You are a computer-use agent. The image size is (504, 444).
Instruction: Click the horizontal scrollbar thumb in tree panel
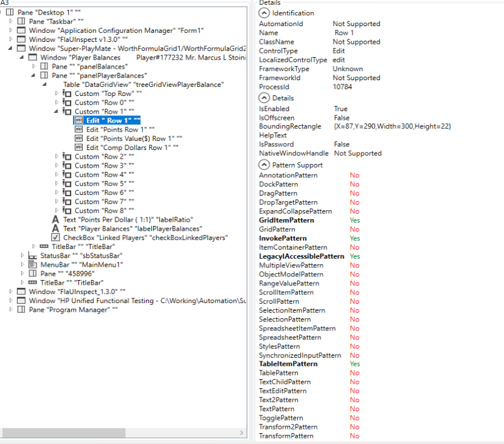(x=64, y=433)
